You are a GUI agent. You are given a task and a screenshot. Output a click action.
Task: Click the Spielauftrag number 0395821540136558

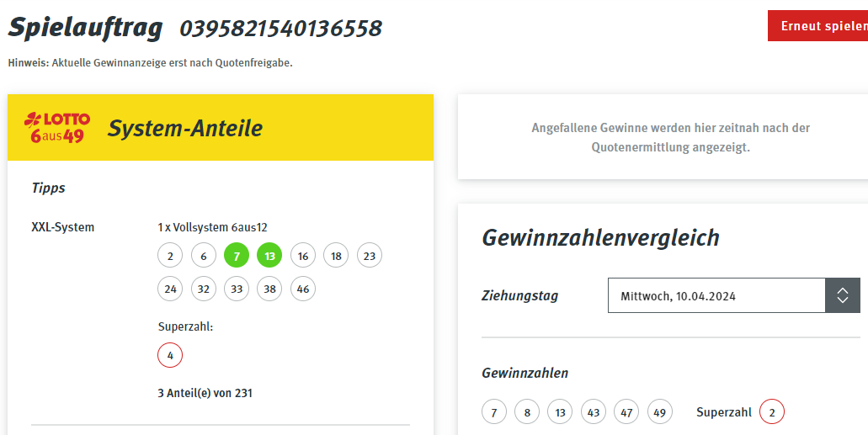coord(280,29)
